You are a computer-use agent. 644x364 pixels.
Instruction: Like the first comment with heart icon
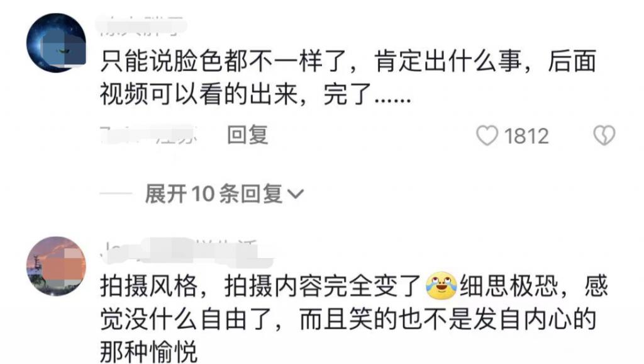tap(487, 136)
